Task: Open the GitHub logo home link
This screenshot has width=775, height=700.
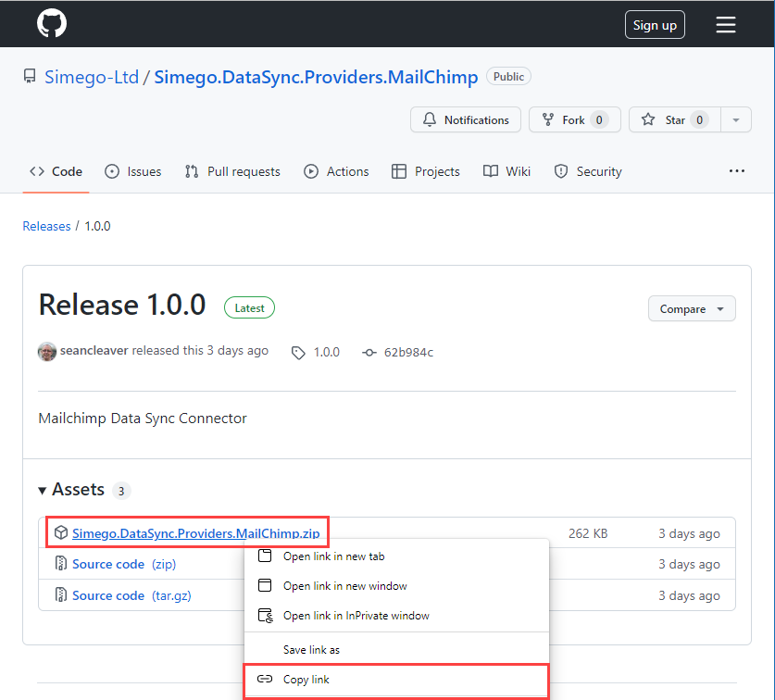Action: [x=52, y=23]
